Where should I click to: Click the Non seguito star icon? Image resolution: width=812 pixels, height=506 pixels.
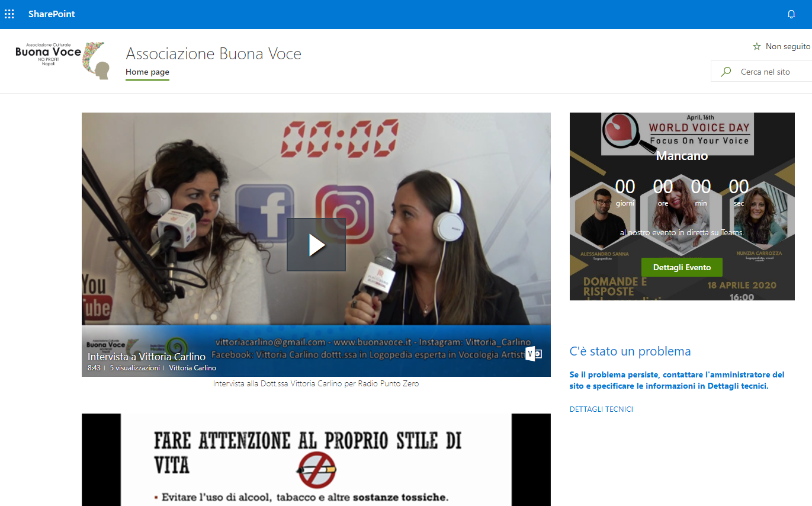[x=756, y=46]
